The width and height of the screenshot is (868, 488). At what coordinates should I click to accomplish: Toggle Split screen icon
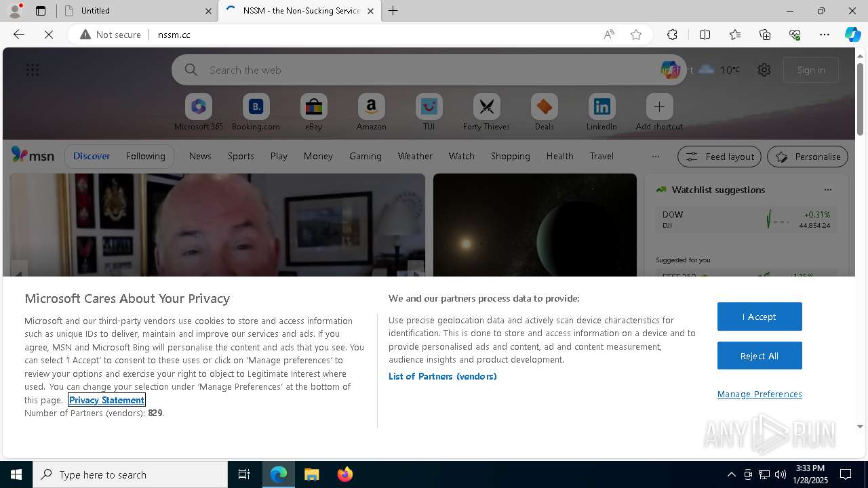705,35
